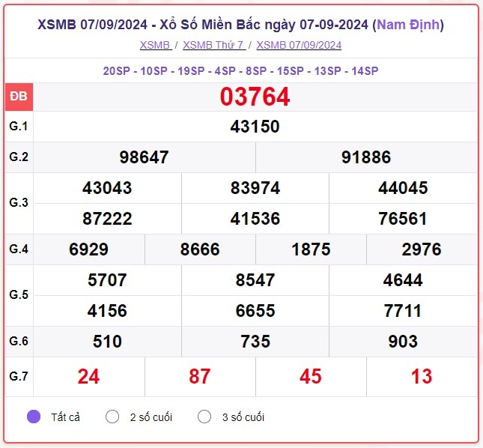This screenshot has width=483, height=448.
Task: Open the 'XSMB 07/09/2024' breadcrumb link
Action: [299, 45]
